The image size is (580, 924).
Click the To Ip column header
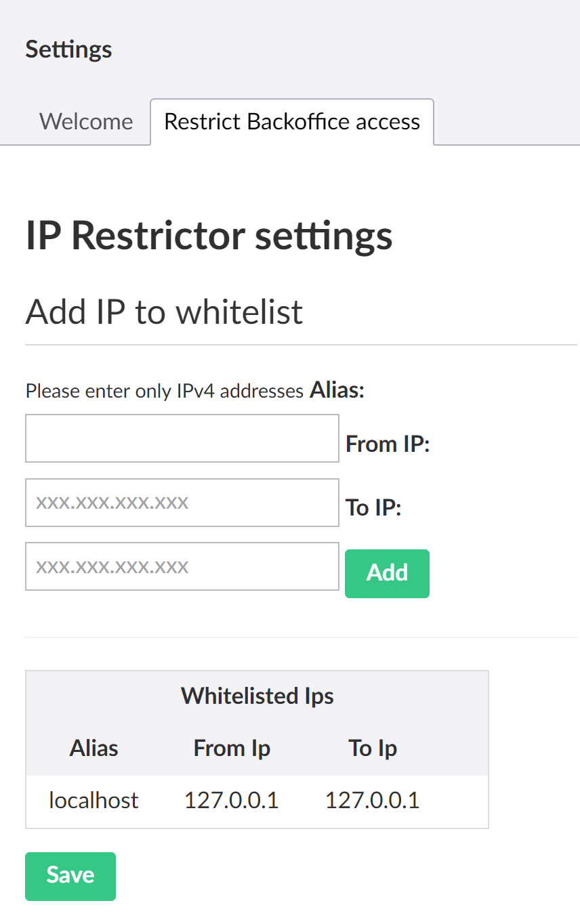point(373,748)
